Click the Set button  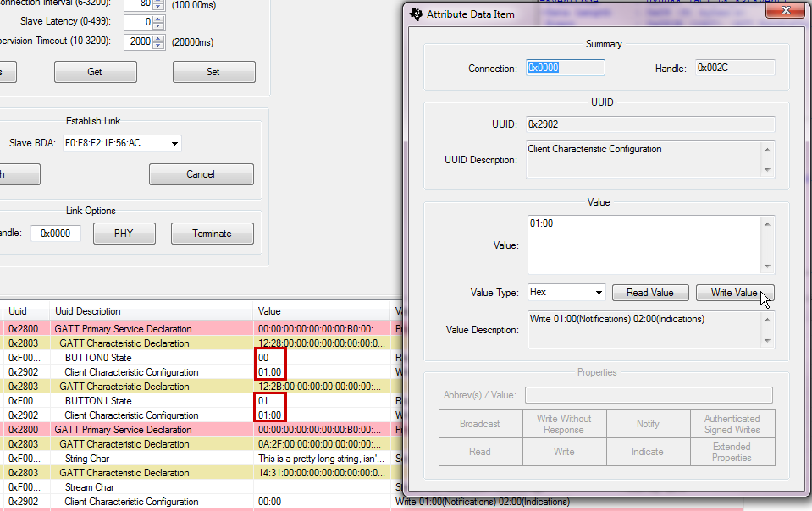[213, 72]
